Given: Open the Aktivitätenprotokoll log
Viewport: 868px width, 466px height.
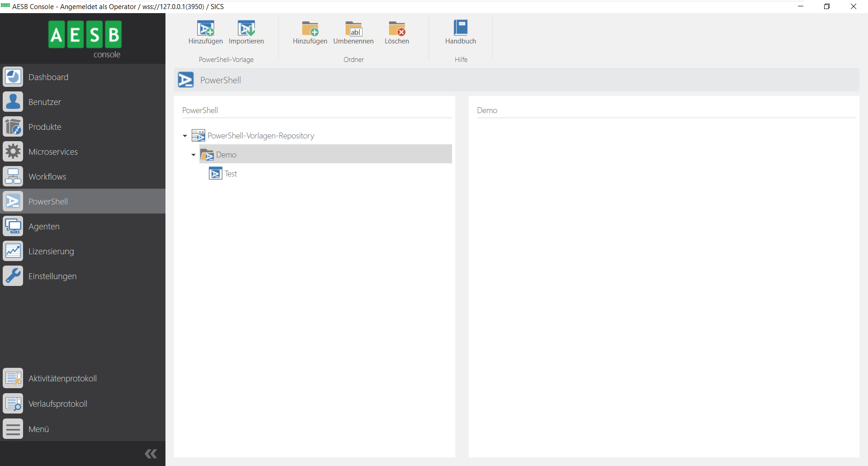Looking at the screenshot, I should coord(62,378).
